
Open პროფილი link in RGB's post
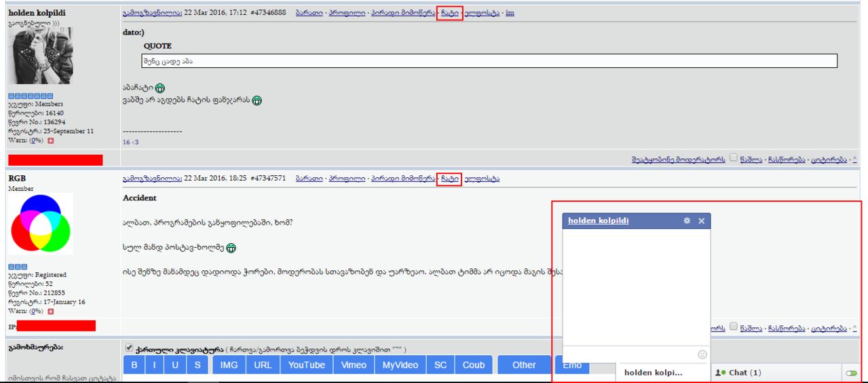347,179
